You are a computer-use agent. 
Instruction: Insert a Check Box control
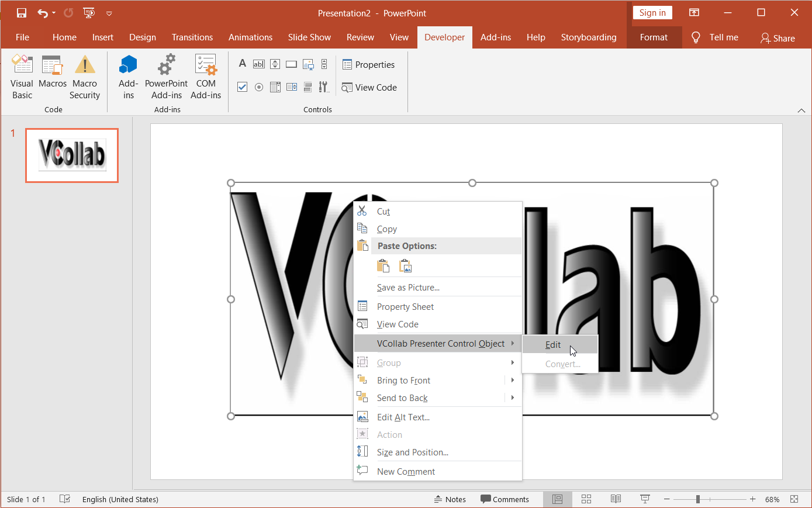pyautogui.click(x=243, y=87)
